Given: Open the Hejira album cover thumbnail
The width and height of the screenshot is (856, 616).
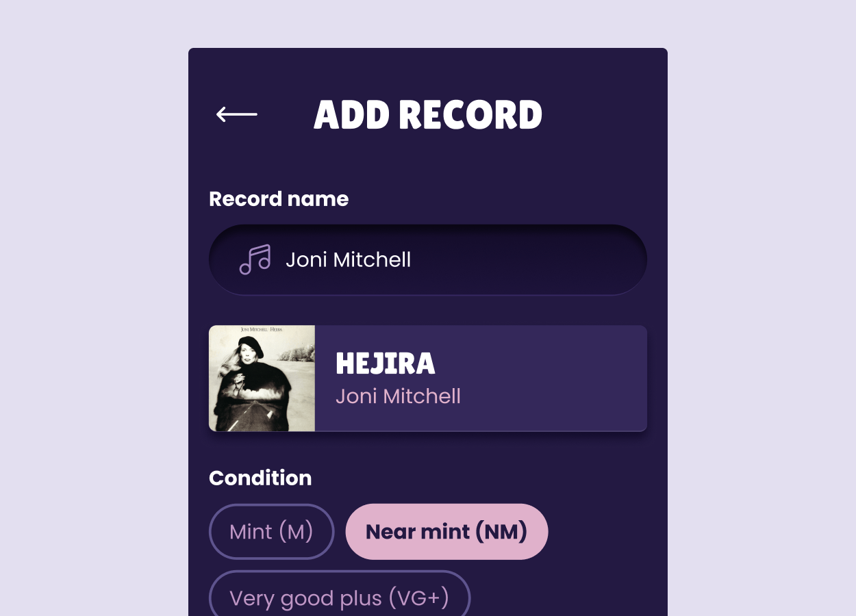Looking at the screenshot, I should (262, 378).
